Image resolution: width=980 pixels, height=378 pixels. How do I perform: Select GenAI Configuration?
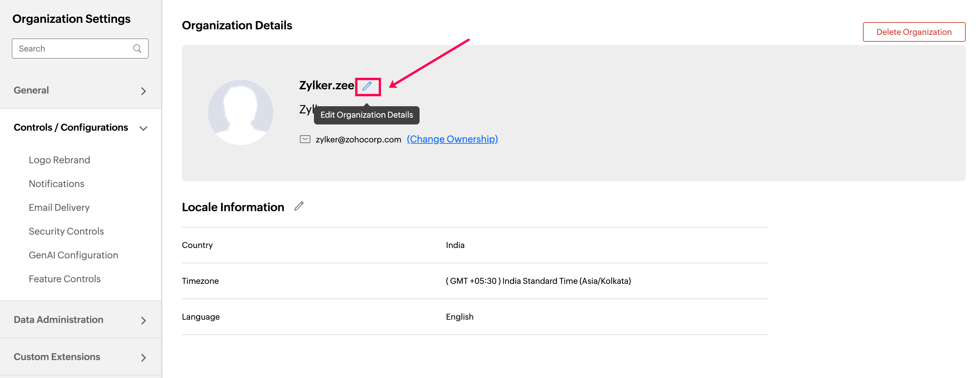(73, 255)
